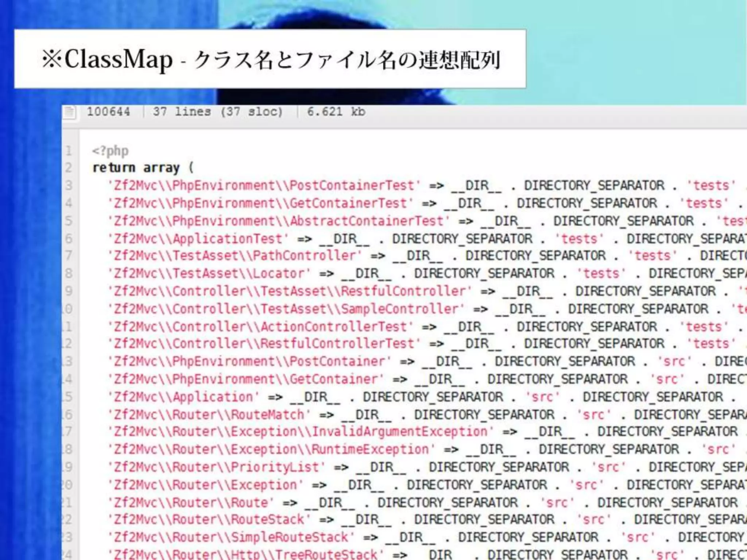Click the 'Zf2Mvc\\Router\\PriorityList' key
747x560 pixels.
point(216,467)
